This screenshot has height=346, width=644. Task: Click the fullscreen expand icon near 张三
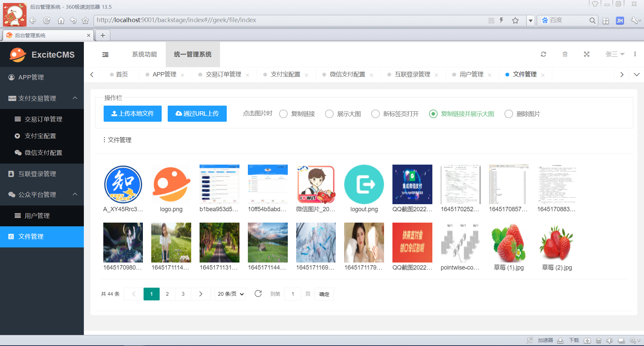click(x=586, y=54)
